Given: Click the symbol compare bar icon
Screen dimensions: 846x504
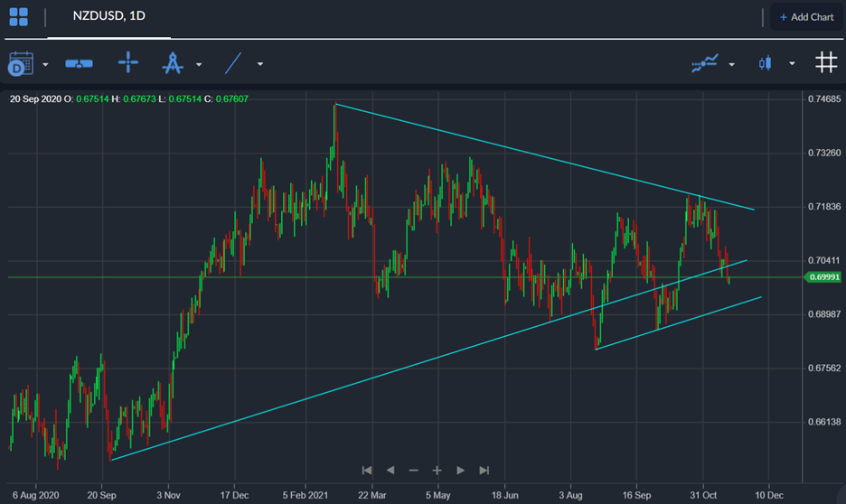Looking at the screenshot, I should tap(79, 63).
